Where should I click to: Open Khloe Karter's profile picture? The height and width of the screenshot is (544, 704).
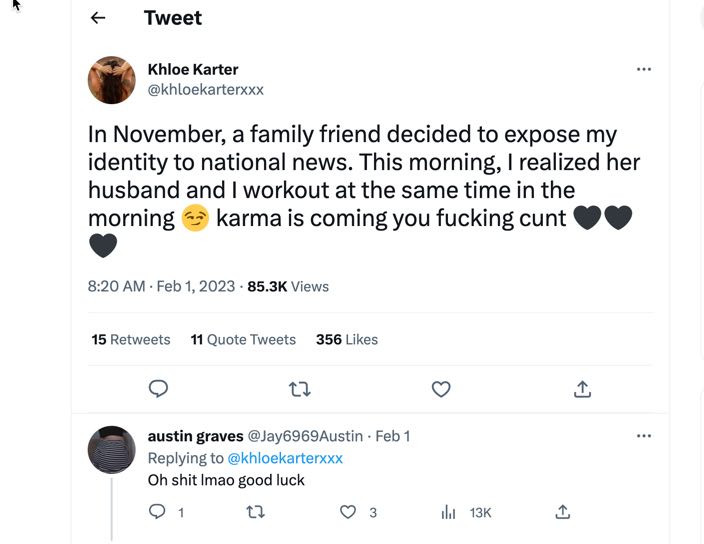click(x=112, y=80)
